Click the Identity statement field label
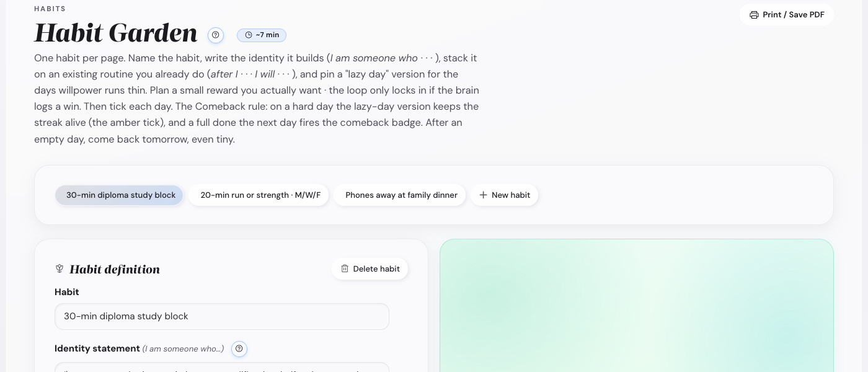Screen dimensions: 868x372 (x=97, y=348)
